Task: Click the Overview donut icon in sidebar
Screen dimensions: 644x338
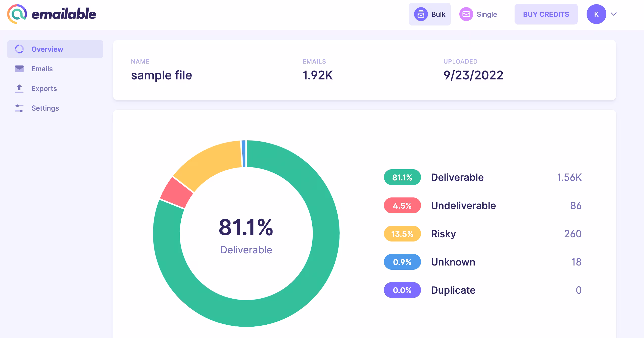Action: pyautogui.click(x=19, y=49)
